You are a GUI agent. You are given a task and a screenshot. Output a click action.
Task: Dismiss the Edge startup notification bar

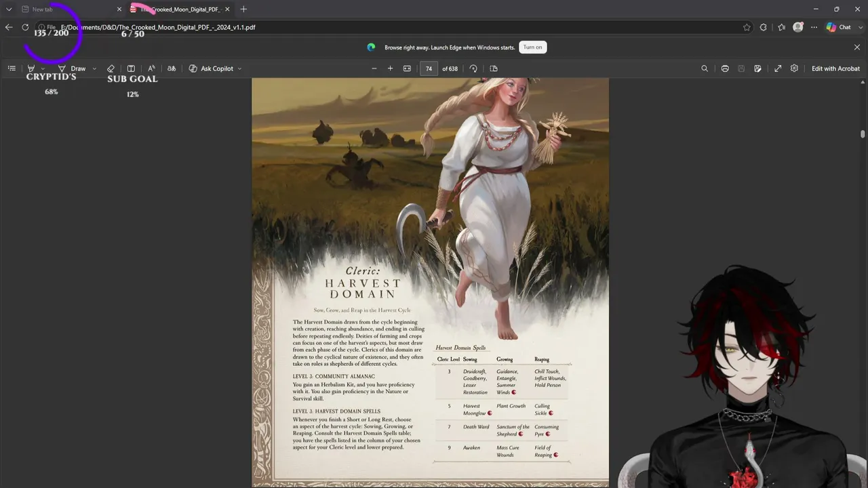coord(857,47)
